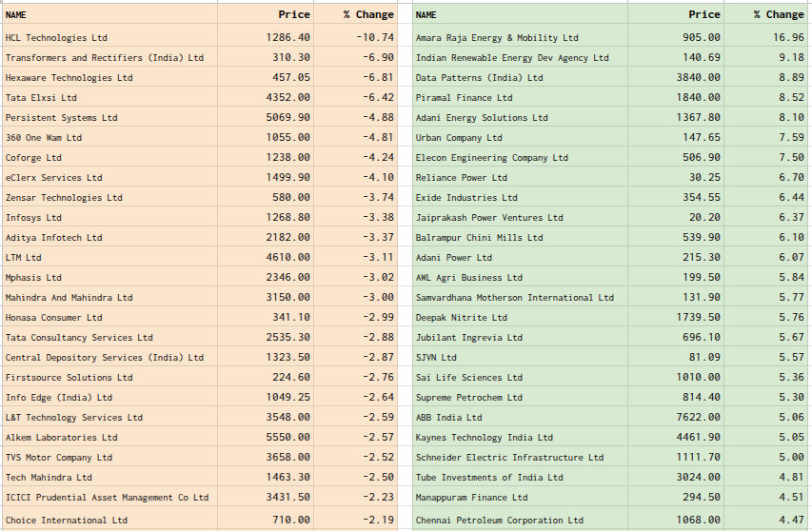Select Supreme Petrochem Ltd cell
The height and width of the screenshot is (531, 812).
click(520, 398)
